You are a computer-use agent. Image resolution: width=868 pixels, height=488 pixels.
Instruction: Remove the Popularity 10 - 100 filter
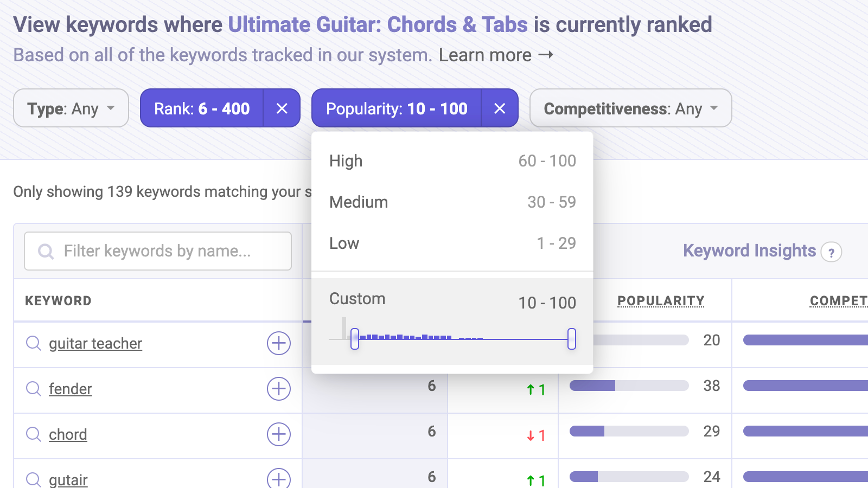500,108
